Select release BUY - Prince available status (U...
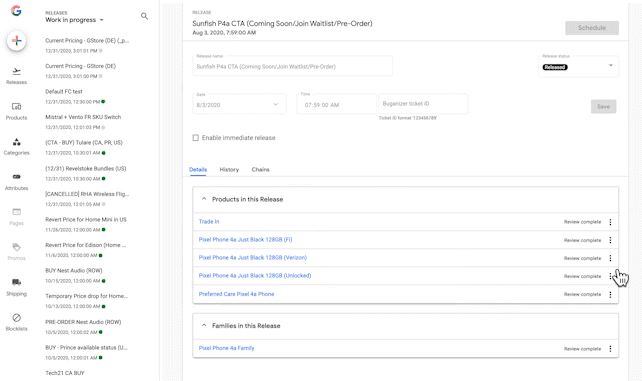642x381 pixels. pos(86,352)
